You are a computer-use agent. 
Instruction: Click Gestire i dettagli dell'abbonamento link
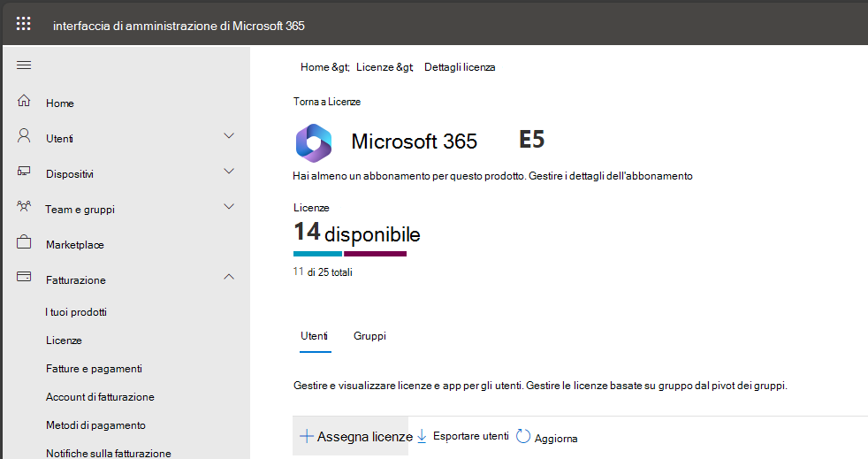coord(611,176)
